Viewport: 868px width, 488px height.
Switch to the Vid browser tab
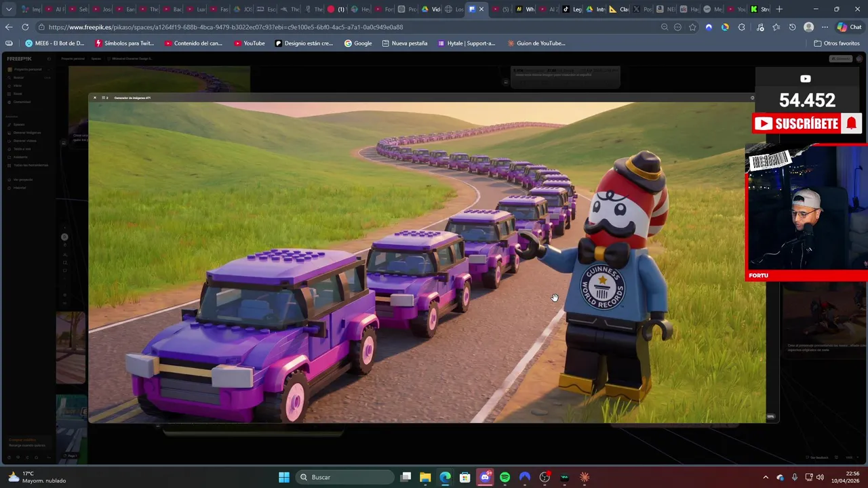click(x=431, y=9)
